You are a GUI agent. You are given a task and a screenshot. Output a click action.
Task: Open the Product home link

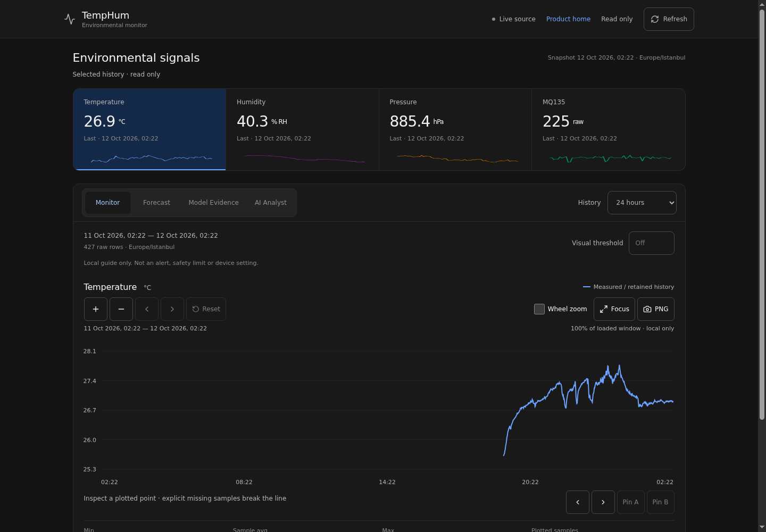pyautogui.click(x=568, y=19)
